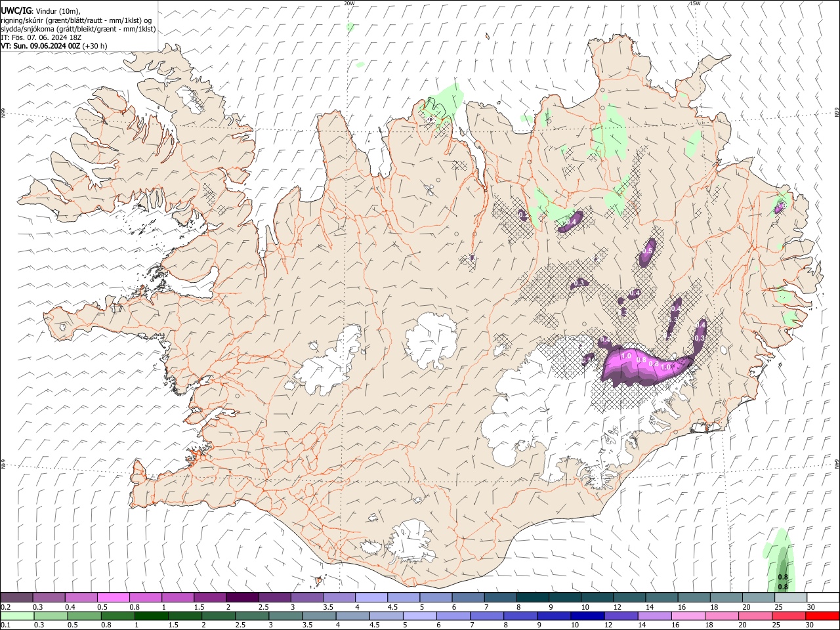840x630 pixels.
Task: Pick rain scale swatch between 4.5 and 5
Action: tap(386, 616)
